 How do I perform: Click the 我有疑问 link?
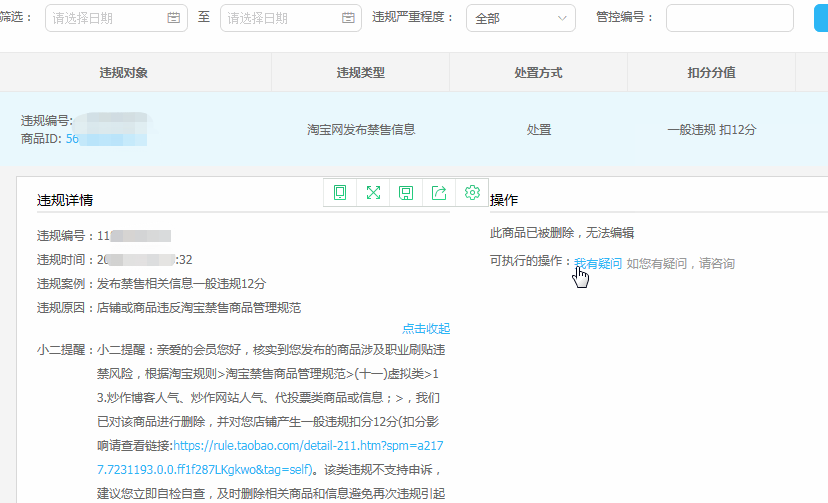(x=598, y=263)
